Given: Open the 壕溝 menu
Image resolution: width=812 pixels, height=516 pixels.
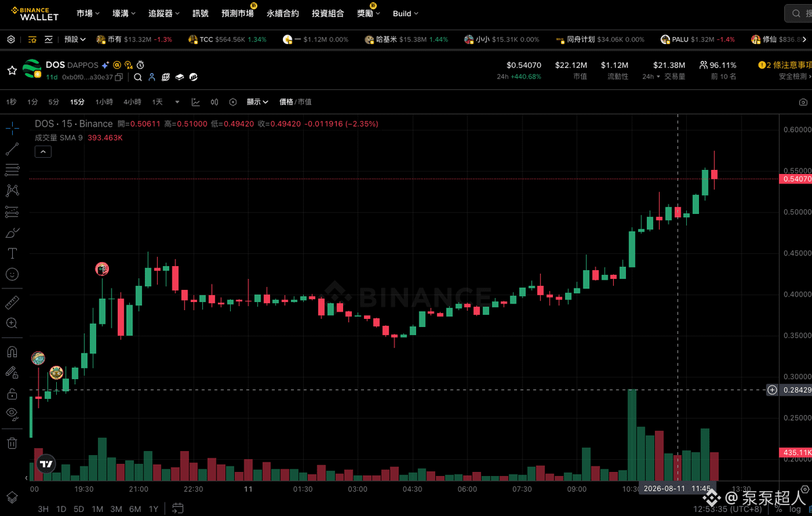Looking at the screenshot, I should pyautogui.click(x=124, y=14).
